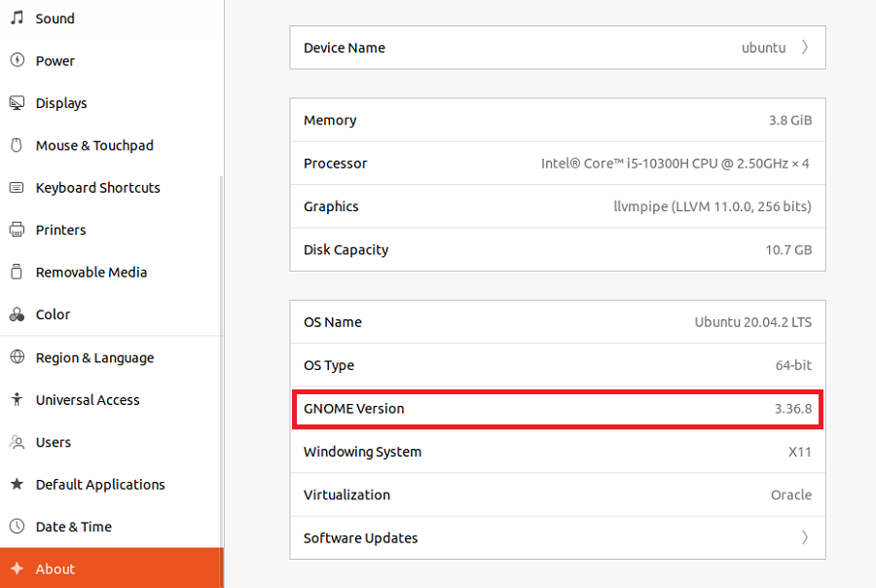Viewport: 876px width, 588px height.
Task: Select the About panel in sidebar
Action: (x=55, y=569)
